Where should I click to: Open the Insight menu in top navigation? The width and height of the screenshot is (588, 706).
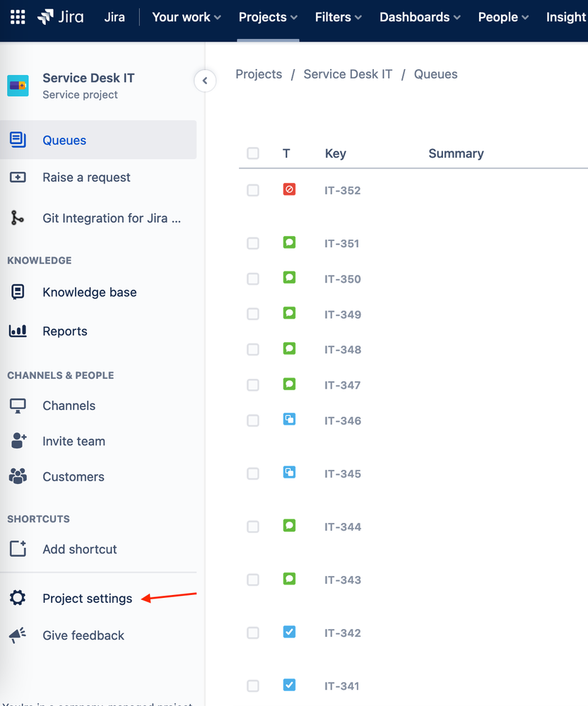[x=566, y=17]
